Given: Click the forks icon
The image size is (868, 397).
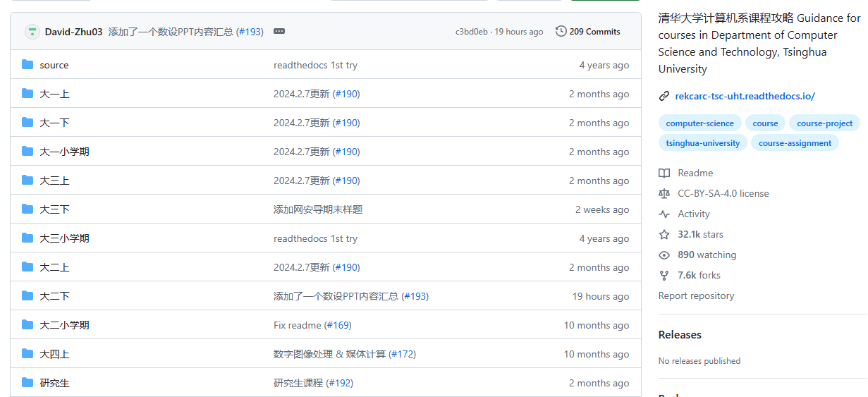Looking at the screenshot, I should pos(664,275).
